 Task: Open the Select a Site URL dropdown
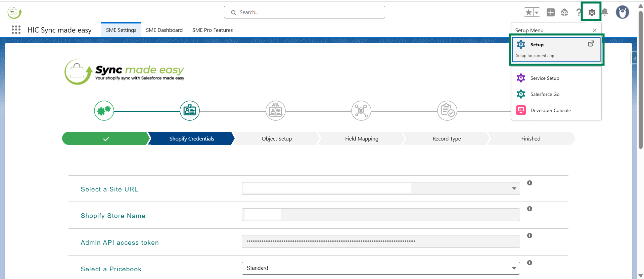click(x=380, y=188)
